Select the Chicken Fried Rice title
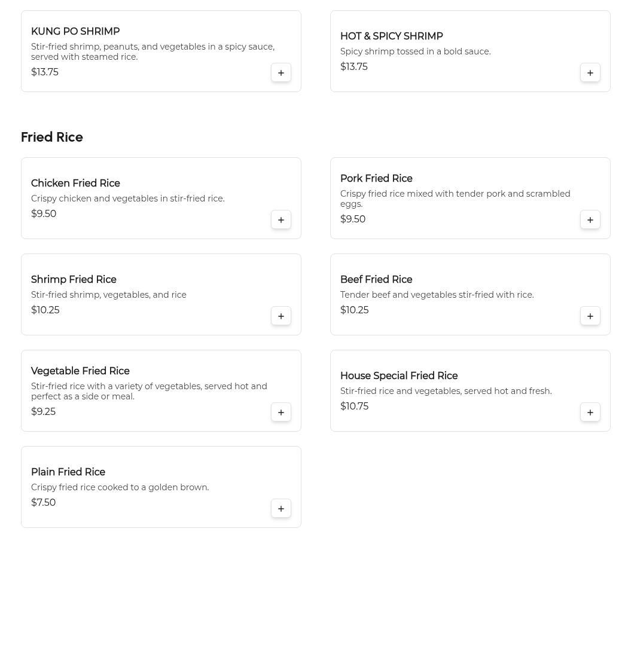The height and width of the screenshot is (672, 628). pyautogui.click(x=75, y=184)
